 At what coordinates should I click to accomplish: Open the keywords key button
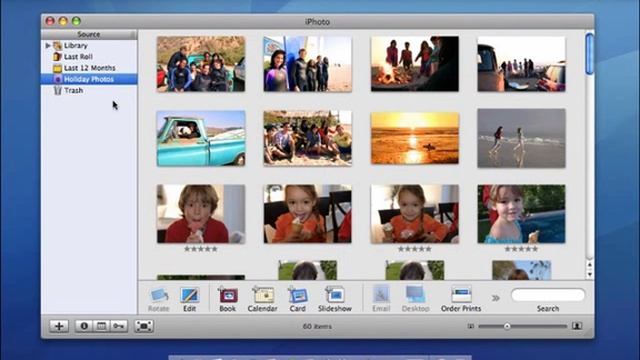(x=119, y=326)
